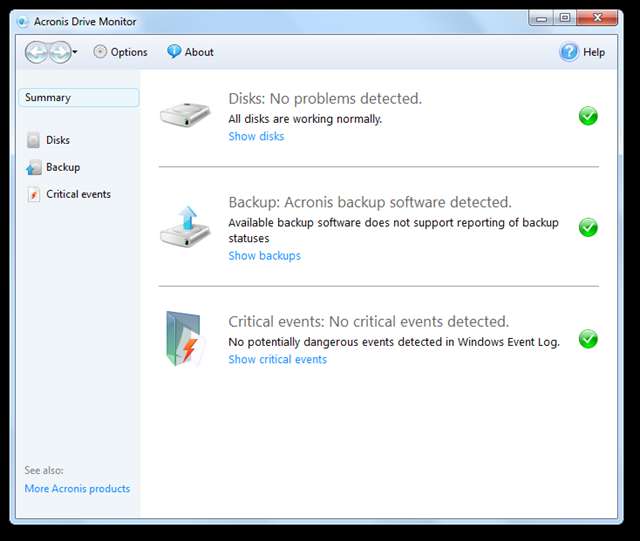
Task: Open the Critical events label in sidebar
Action: pyautogui.click(x=78, y=194)
